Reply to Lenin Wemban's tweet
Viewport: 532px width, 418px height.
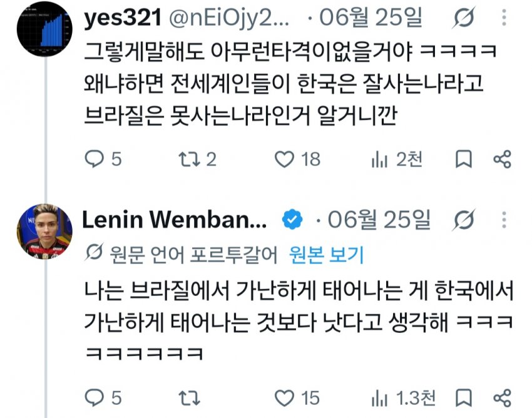click(x=103, y=397)
